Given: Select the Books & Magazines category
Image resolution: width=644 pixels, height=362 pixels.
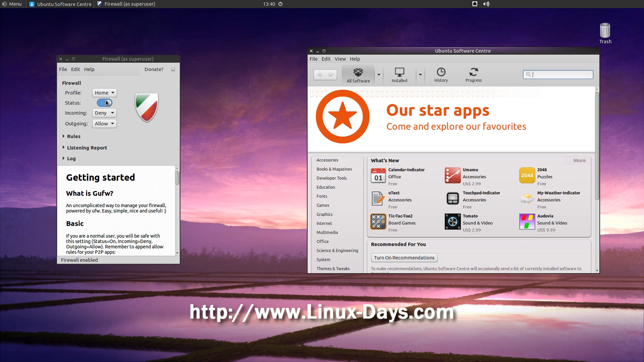Looking at the screenshot, I should point(334,169).
